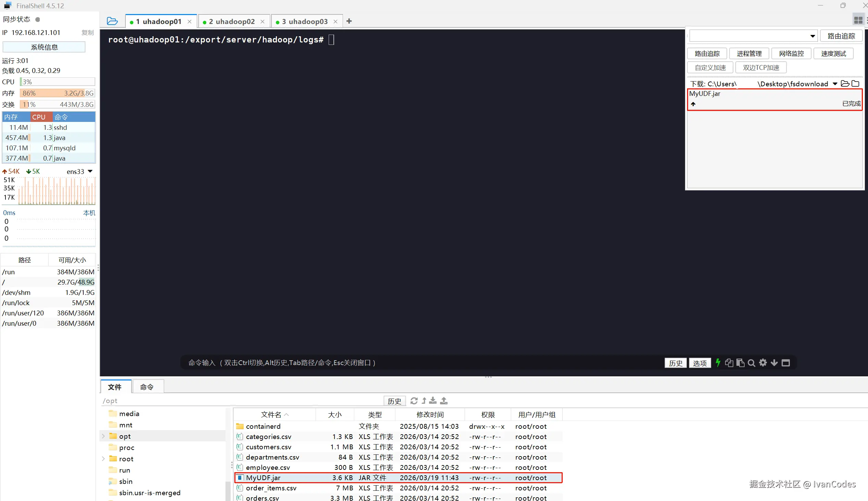Image resolution: width=868 pixels, height=501 pixels.
Task: Click the 系统信息 button
Action: coord(44,47)
